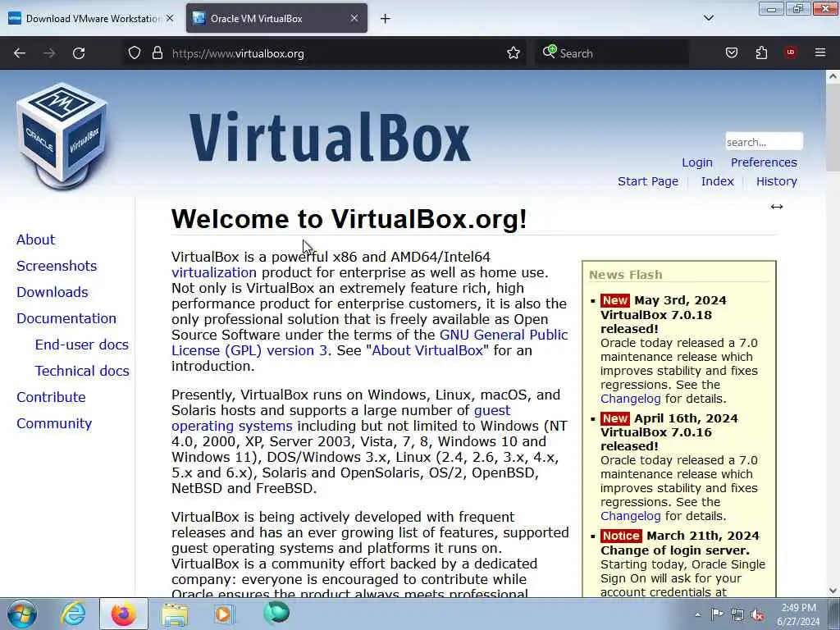This screenshot has height=630, width=840.
Task: Bookmark this page with the star icon
Action: click(514, 53)
